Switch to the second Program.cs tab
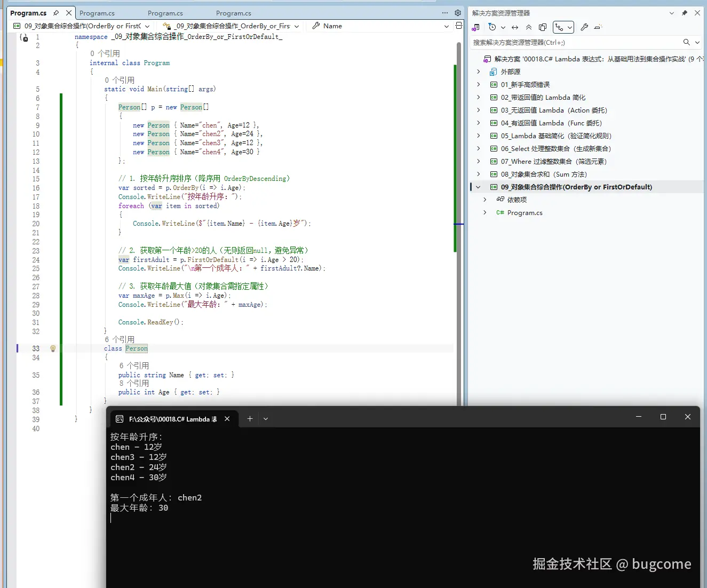 tap(97, 13)
